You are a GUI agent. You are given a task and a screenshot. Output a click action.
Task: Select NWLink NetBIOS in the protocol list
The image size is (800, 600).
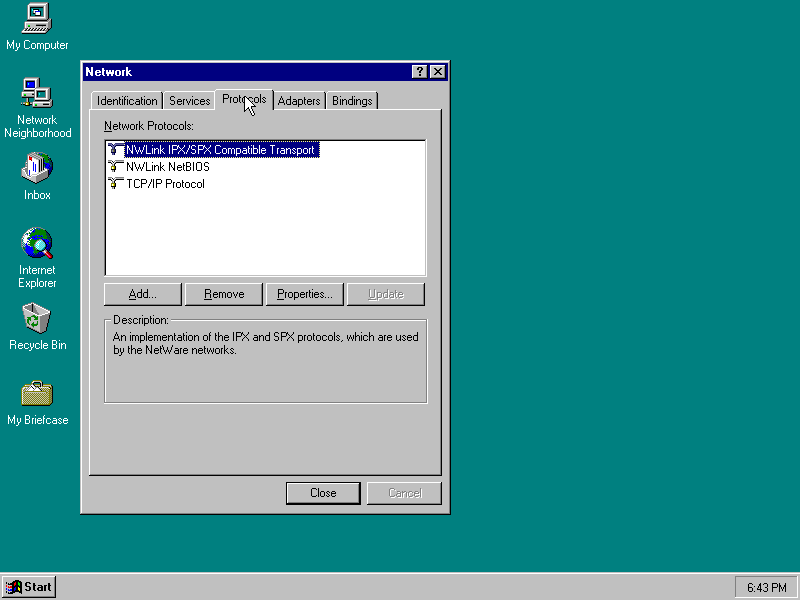click(168, 167)
